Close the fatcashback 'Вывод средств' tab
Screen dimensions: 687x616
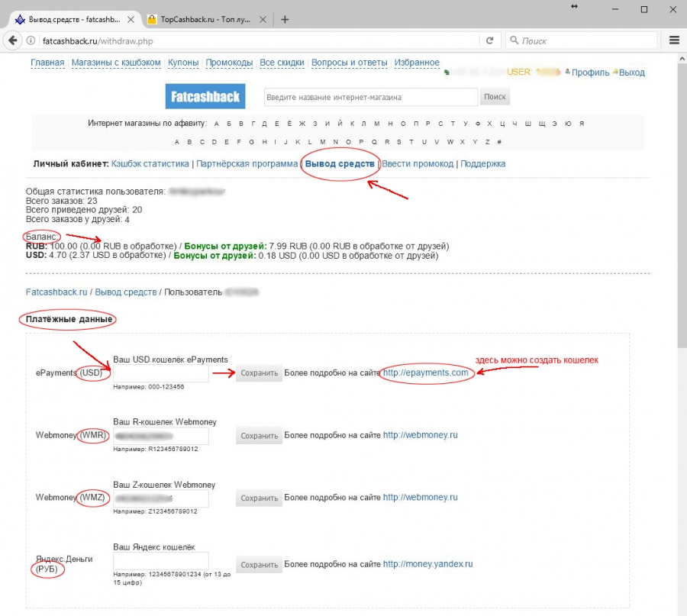pos(131,19)
